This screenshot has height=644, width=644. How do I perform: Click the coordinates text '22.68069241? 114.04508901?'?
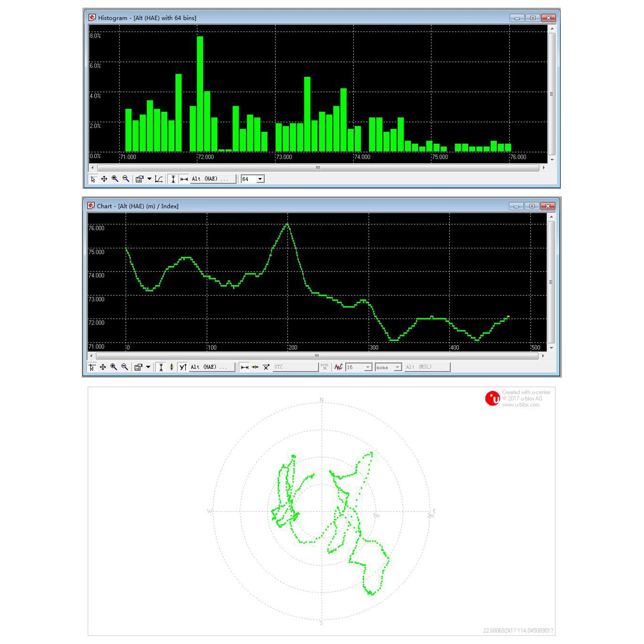point(518,630)
